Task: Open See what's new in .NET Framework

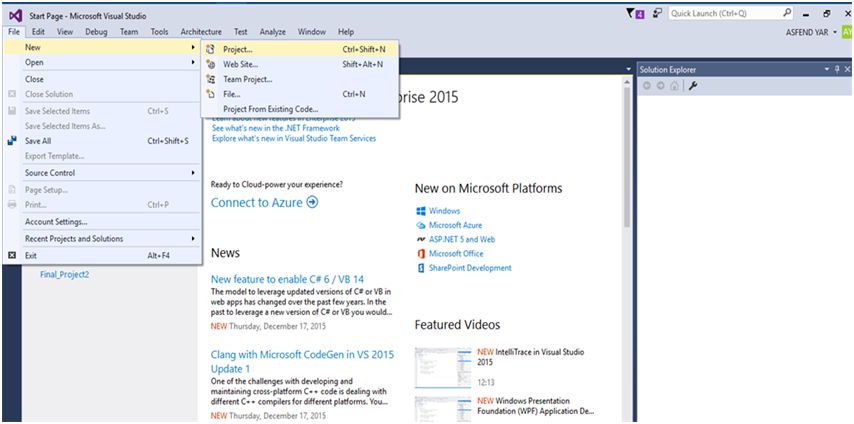Action: click(276, 128)
